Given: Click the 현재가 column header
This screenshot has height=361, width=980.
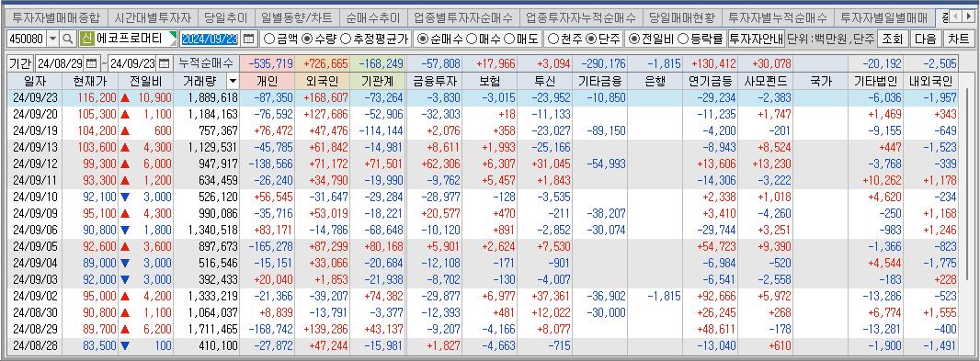Looking at the screenshot, I should click(x=91, y=81).
